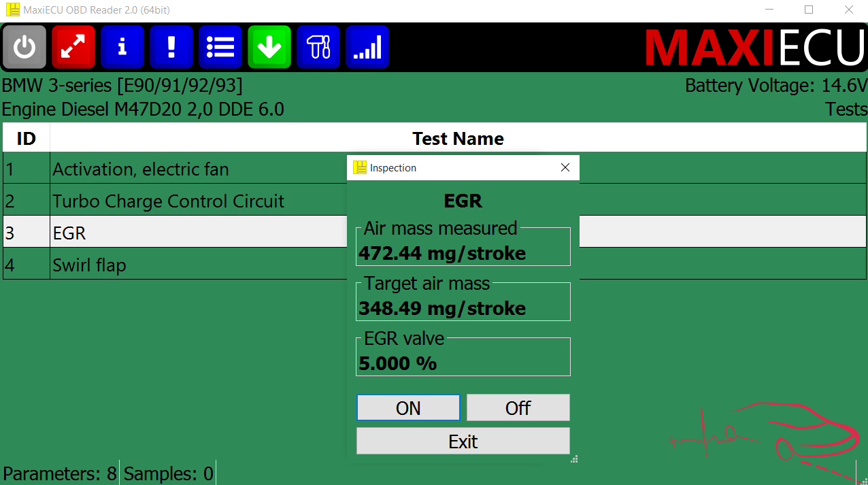
Task: Click the Samples: 0 status bar entry
Action: [x=168, y=473]
